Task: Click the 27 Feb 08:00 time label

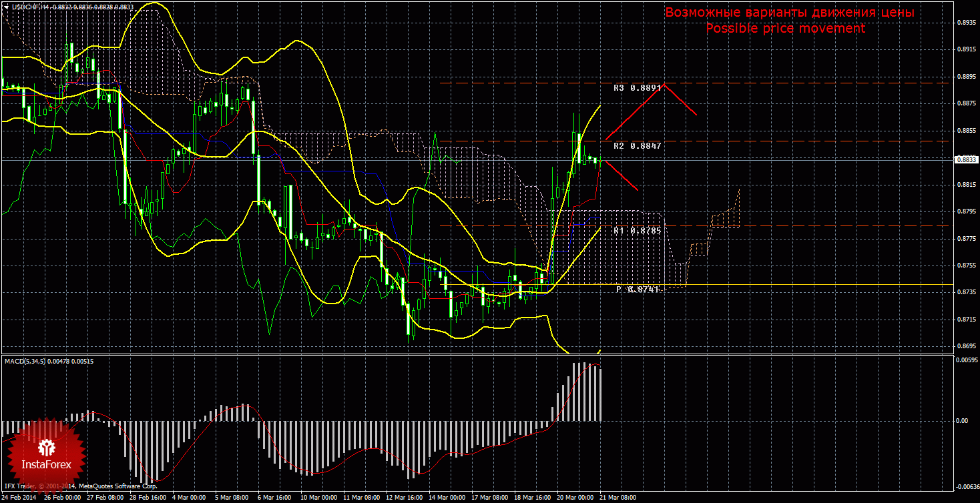Action: (103, 498)
